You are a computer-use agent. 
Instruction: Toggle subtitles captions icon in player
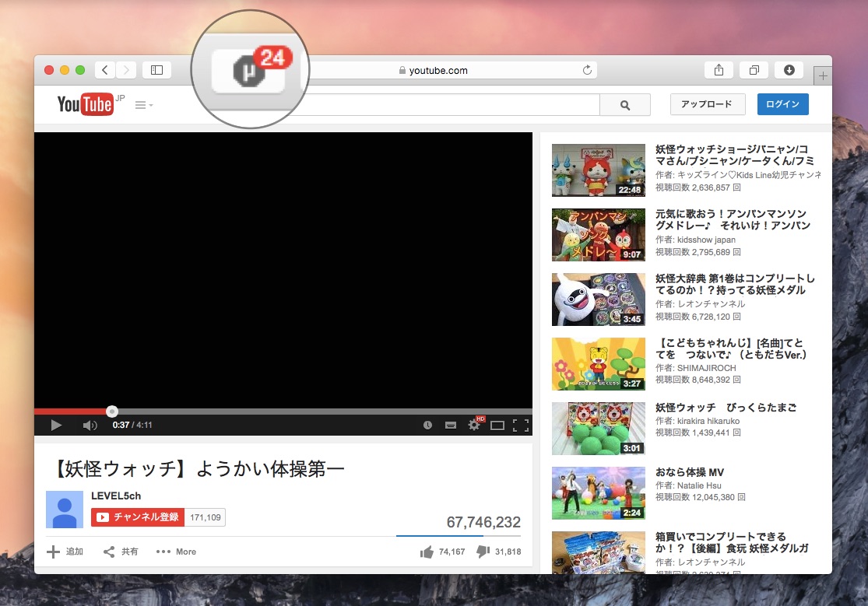451,425
